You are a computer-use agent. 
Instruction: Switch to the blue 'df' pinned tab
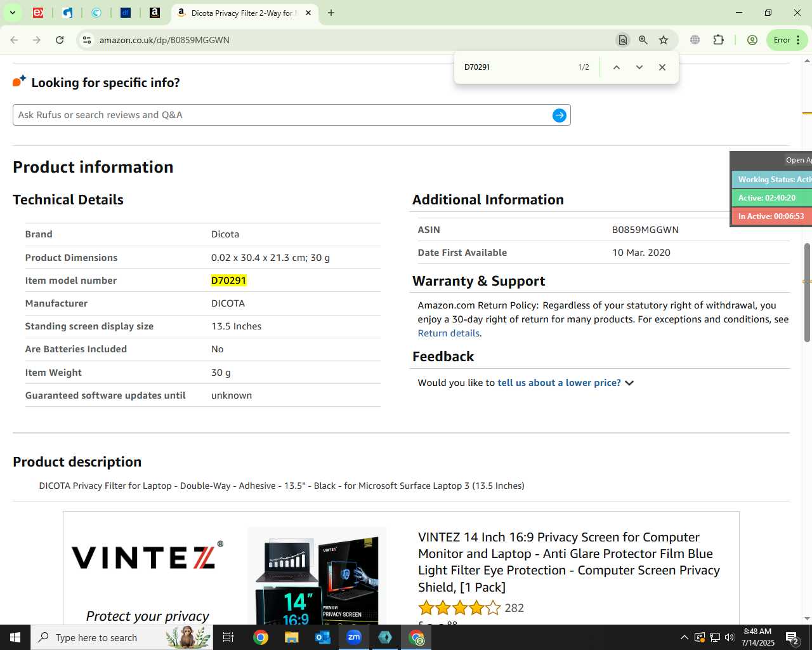(126, 13)
